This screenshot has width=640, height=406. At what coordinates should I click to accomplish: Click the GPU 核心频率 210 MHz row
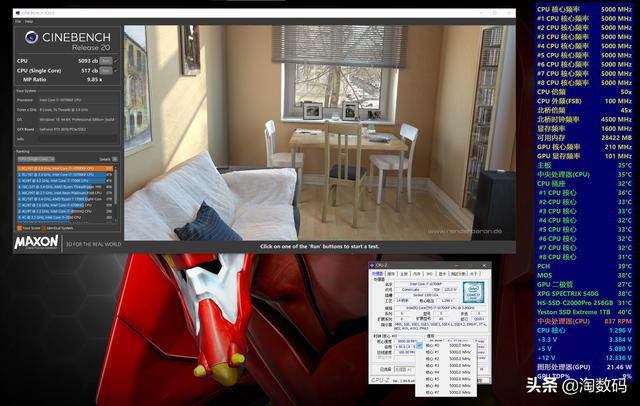click(584, 147)
